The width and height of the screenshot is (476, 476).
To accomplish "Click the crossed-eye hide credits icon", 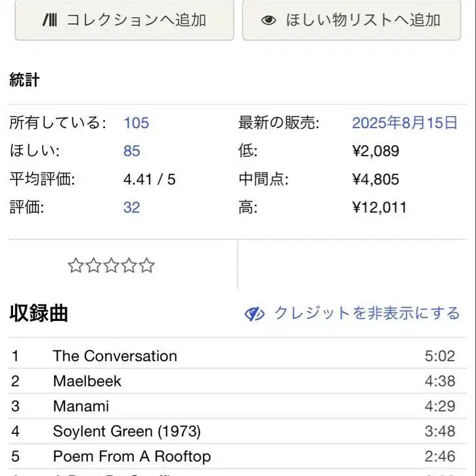I will (255, 314).
